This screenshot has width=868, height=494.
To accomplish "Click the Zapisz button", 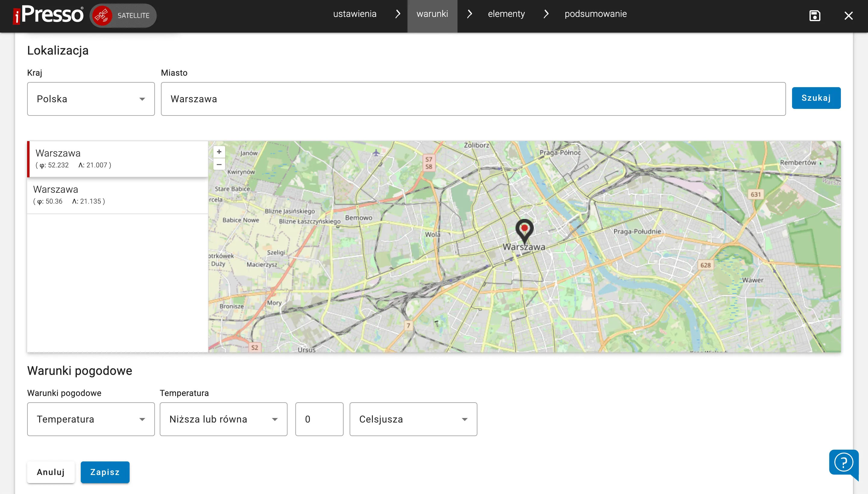I will pyautogui.click(x=105, y=472).
